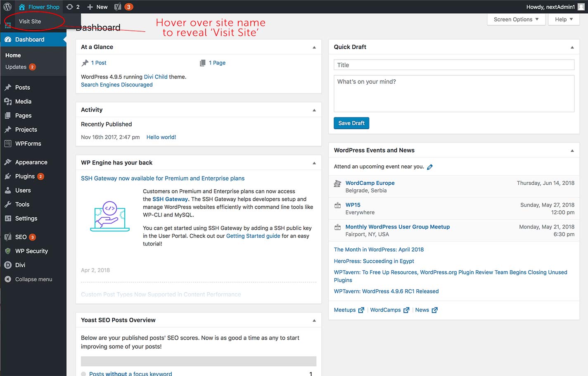This screenshot has width=588, height=376.
Task: Open WPTavern: To Free Up Resources link
Action: click(x=450, y=276)
